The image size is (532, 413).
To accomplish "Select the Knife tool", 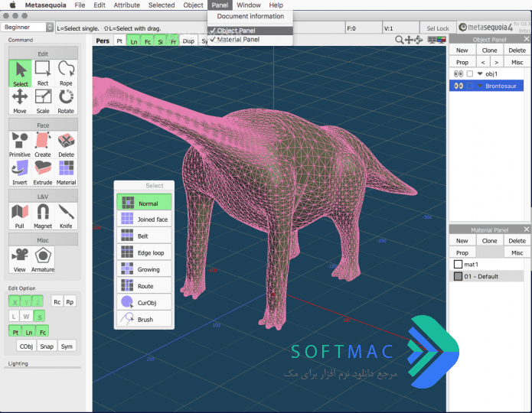I will tap(66, 216).
